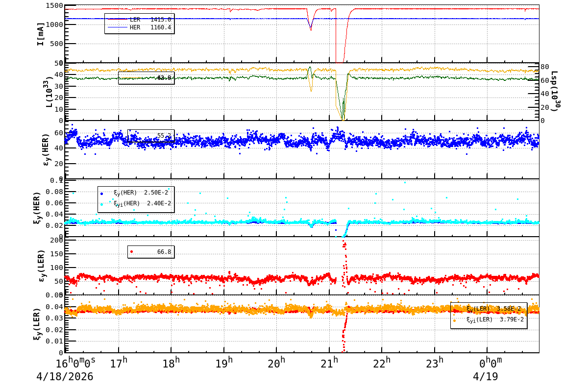
Task: Click the ξyi(HER) 2.40E-2 legend entry
Action: (135, 203)
